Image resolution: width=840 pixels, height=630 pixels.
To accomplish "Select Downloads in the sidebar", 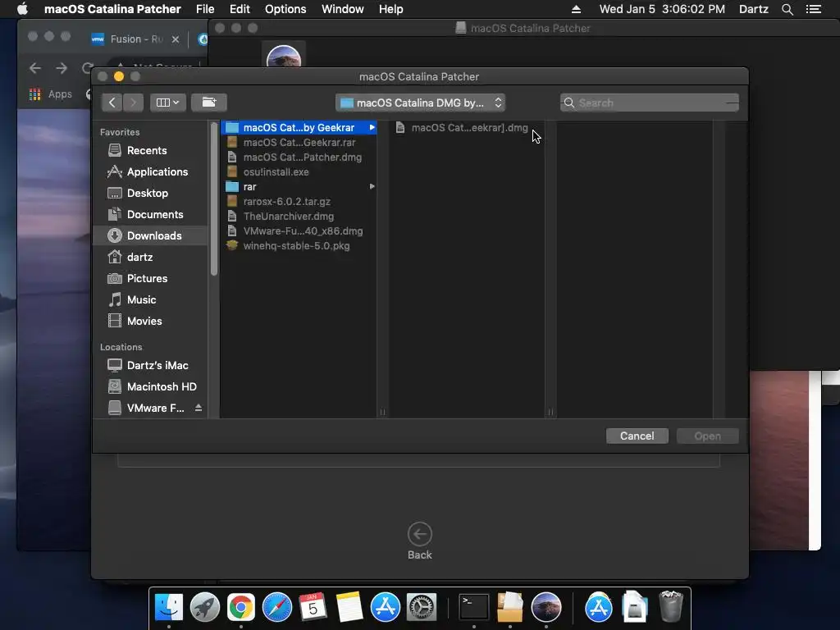I will pos(150,235).
